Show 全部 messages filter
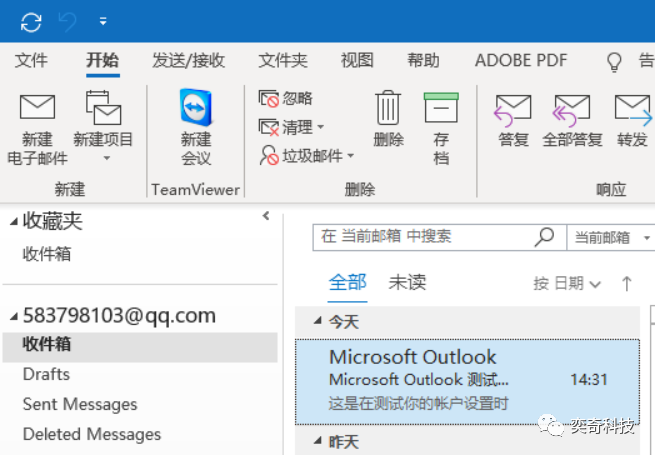The height and width of the screenshot is (455, 655). tap(348, 282)
